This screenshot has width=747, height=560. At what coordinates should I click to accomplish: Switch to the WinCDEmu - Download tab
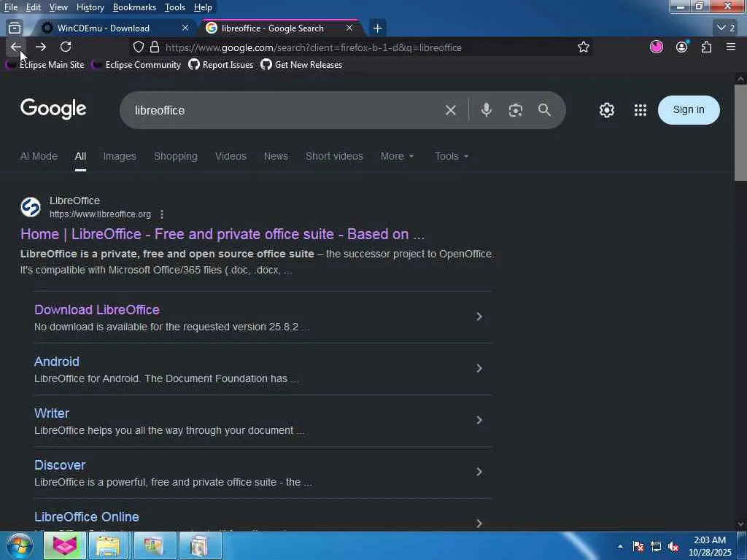103,28
